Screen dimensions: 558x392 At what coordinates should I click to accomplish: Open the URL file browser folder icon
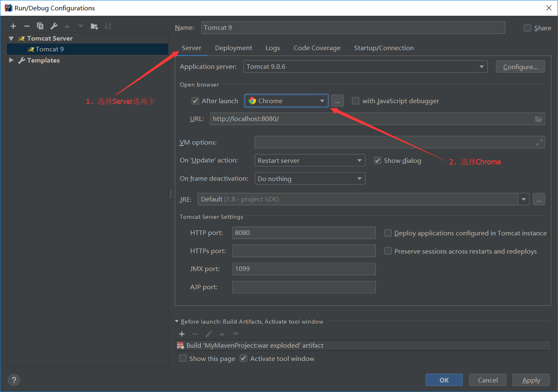[539, 119]
